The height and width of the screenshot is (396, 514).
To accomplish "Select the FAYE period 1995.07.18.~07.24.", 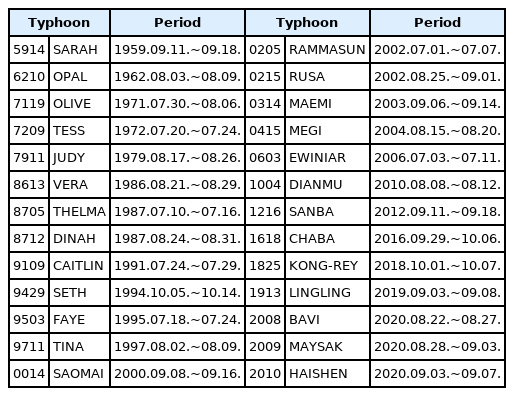I will coord(177,320).
